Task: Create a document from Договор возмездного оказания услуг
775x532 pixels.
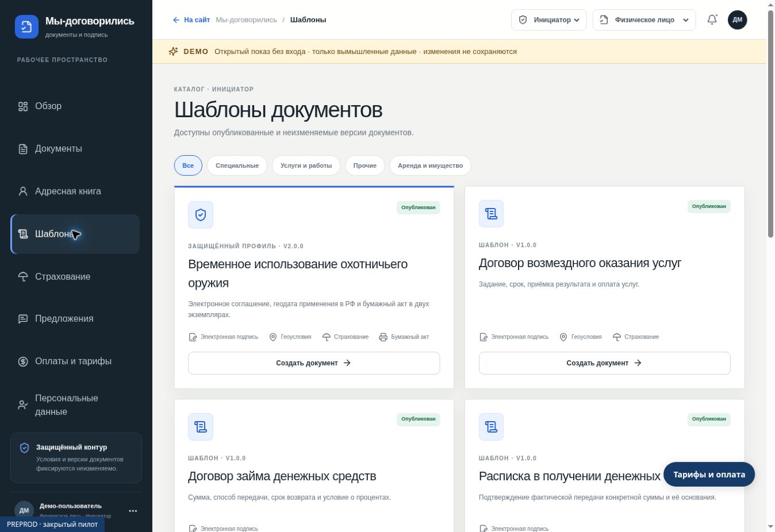Action: [604, 363]
